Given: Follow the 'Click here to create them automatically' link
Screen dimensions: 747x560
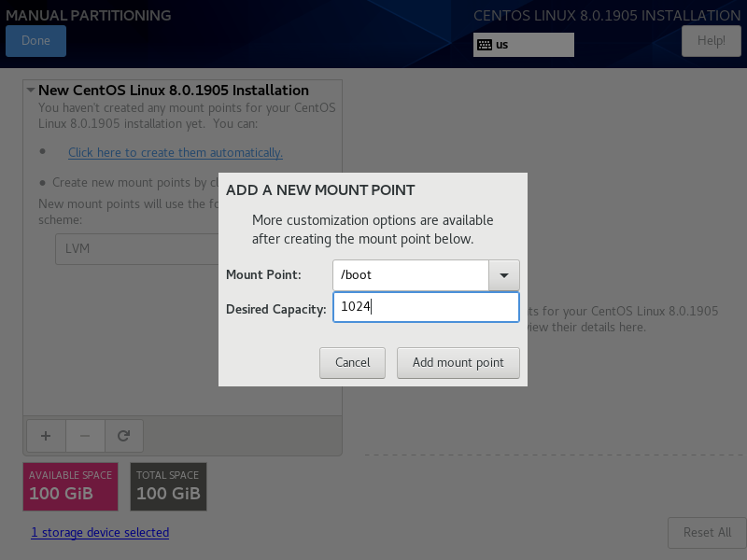Looking at the screenshot, I should [176, 152].
